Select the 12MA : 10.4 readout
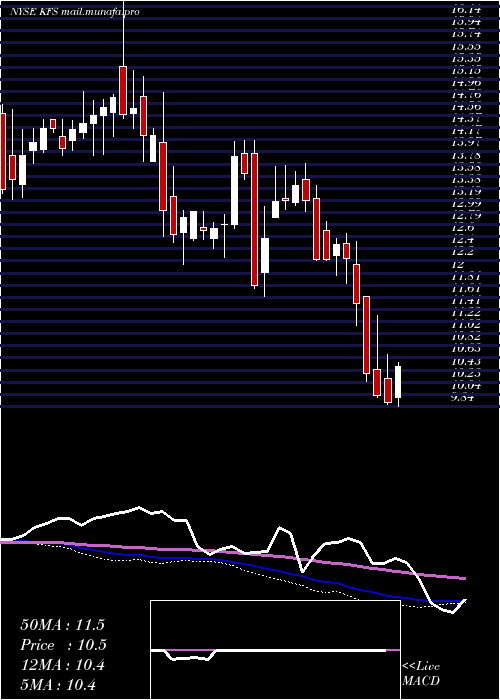This screenshot has width=500, height=700. (62, 665)
